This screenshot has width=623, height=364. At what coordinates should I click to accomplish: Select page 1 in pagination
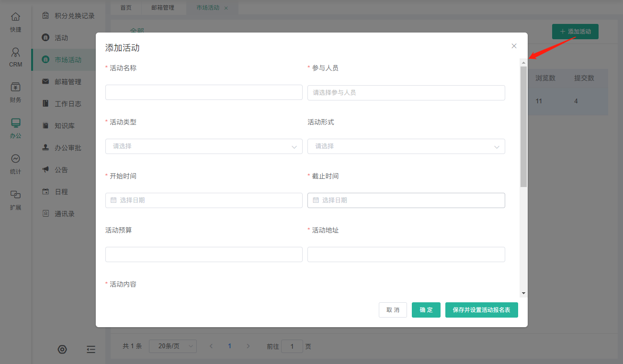click(x=230, y=346)
